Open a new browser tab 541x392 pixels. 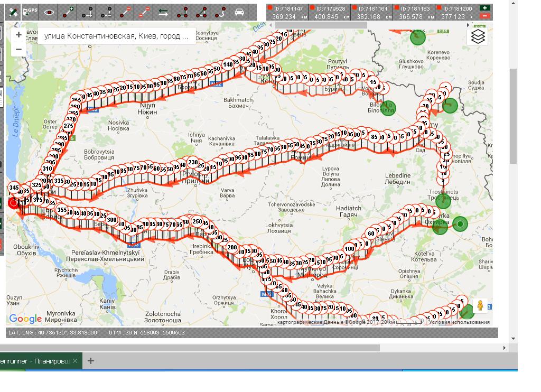90,361
